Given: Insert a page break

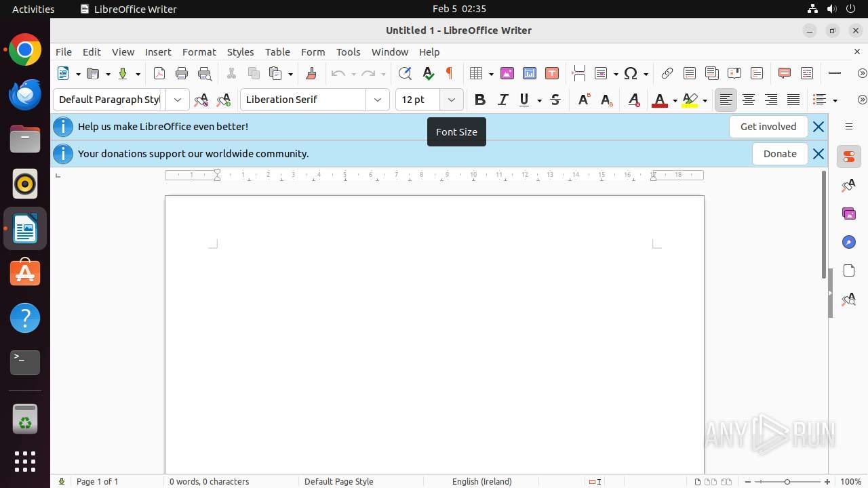Looking at the screenshot, I should click(578, 74).
